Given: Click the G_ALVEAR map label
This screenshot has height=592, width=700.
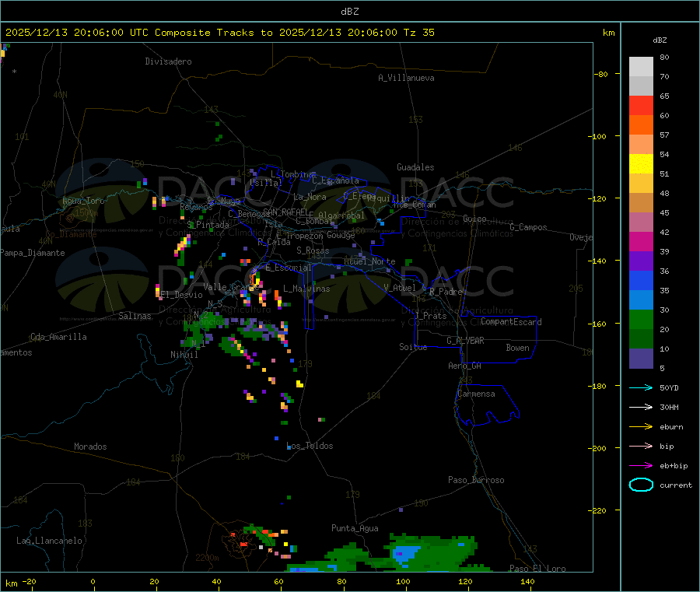Looking at the screenshot, I should pyautogui.click(x=465, y=341).
